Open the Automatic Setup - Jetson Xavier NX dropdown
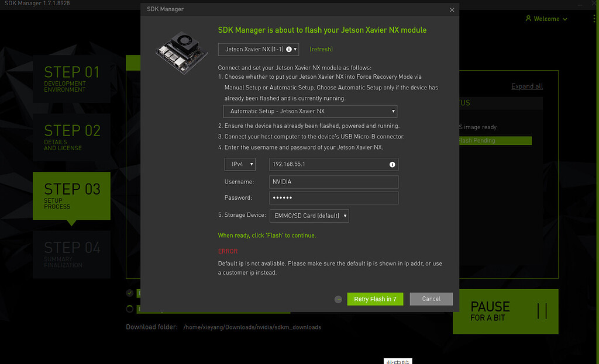This screenshot has width=599, height=364. click(310, 112)
